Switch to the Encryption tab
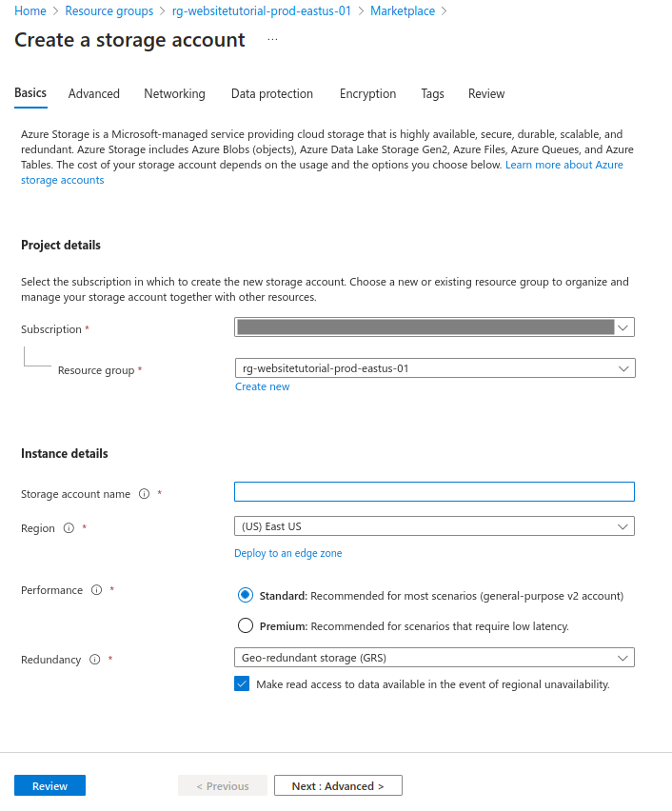672x811 pixels. point(367,93)
